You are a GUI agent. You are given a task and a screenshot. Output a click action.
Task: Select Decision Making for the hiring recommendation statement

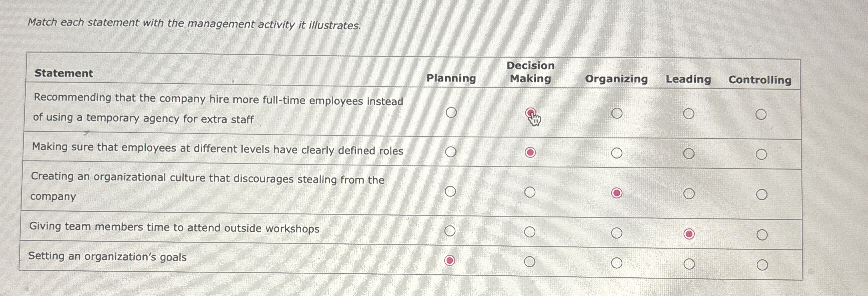(x=531, y=113)
